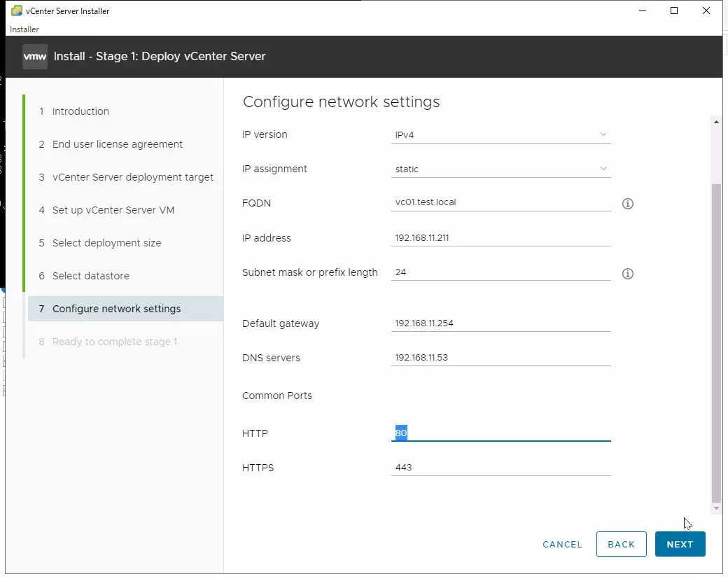The height and width of the screenshot is (579, 728).
Task: Click the scrollbar down arrow
Action: pos(716,508)
